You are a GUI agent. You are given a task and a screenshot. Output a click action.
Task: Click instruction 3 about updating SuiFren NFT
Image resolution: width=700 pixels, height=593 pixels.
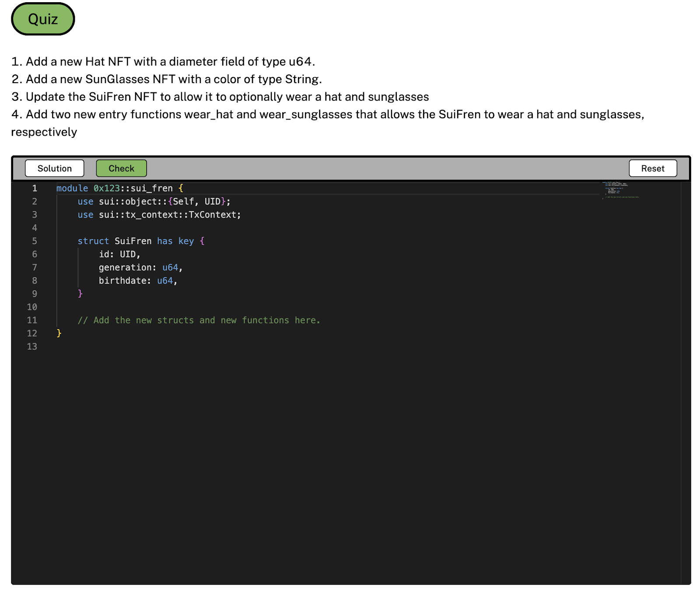pyautogui.click(x=220, y=97)
